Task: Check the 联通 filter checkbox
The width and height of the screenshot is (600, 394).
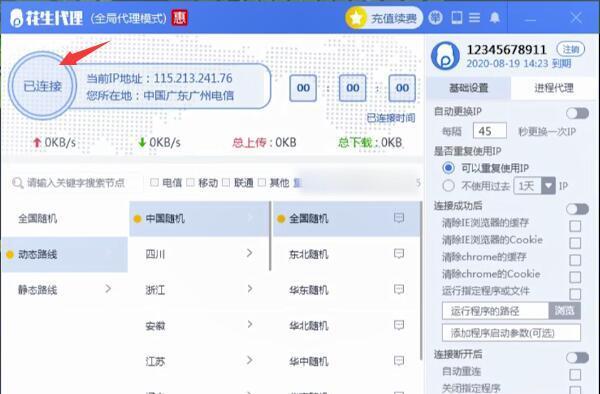Action: coord(226,182)
